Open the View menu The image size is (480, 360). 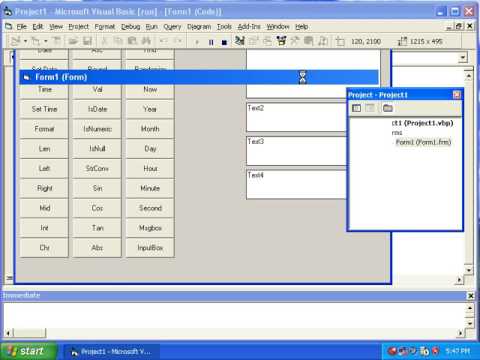pyautogui.click(x=56, y=27)
